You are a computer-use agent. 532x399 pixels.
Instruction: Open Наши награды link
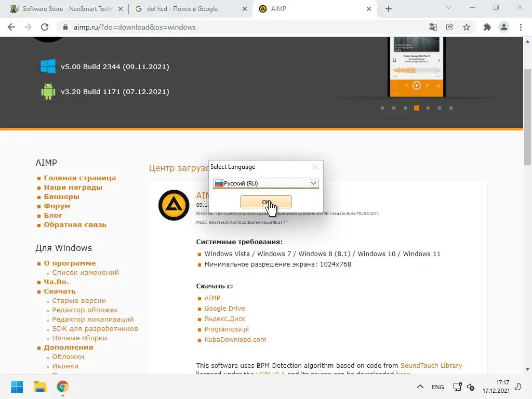(73, 187)
